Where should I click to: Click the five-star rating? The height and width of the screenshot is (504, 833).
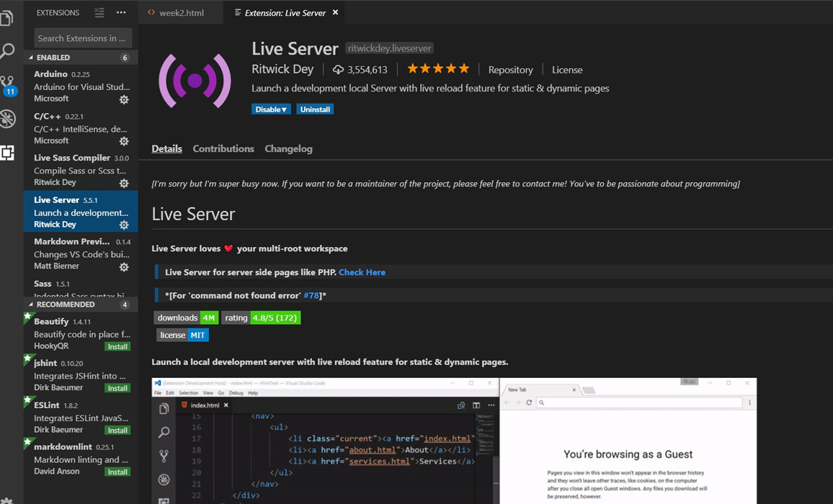[438, 68]
